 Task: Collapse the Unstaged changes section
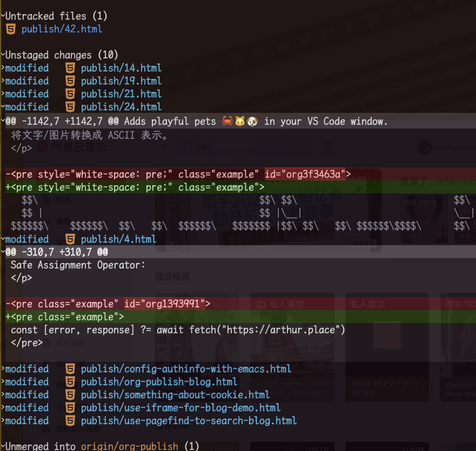(3, 55)
